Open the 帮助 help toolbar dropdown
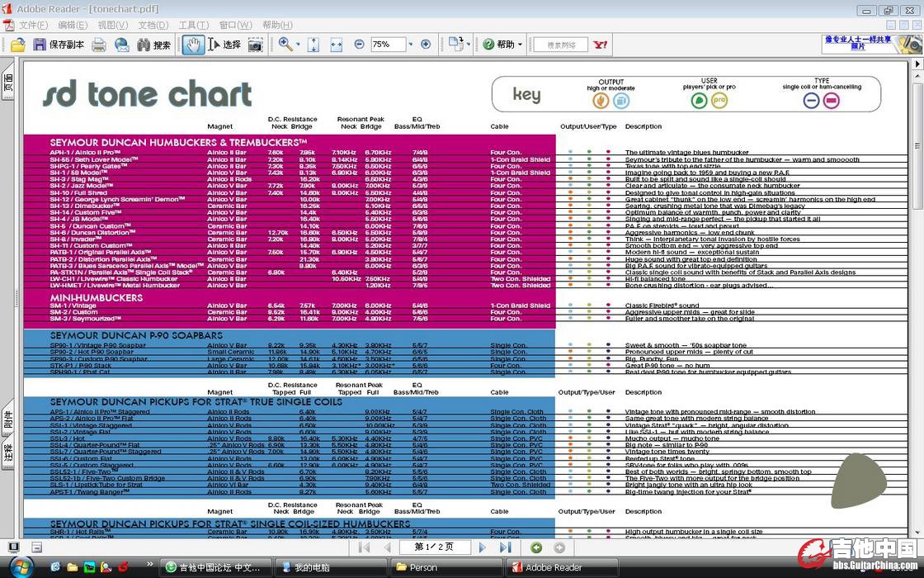This screenshot has height=578, width=924. point(502,45)
